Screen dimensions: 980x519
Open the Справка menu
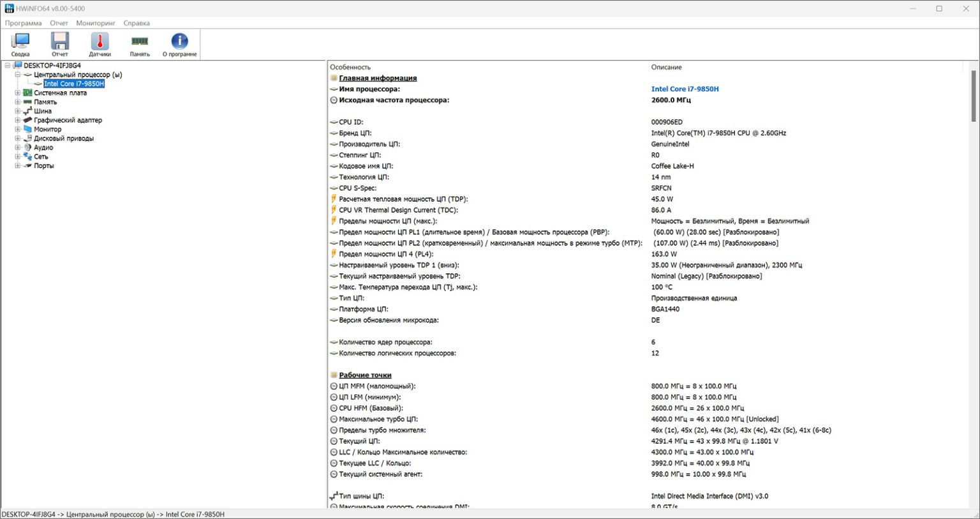click(x=137, y=23)
